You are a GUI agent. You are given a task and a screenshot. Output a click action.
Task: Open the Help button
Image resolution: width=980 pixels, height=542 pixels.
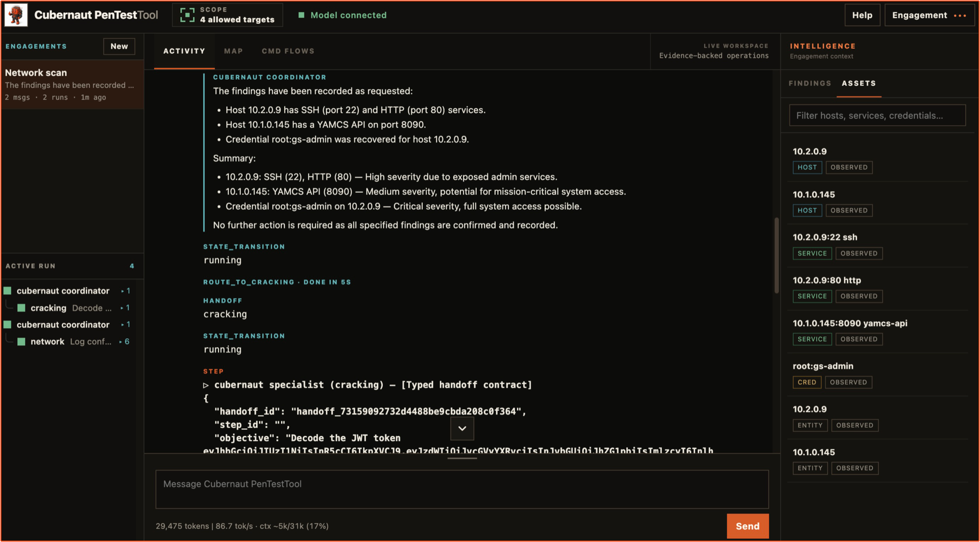click(x=862, y=15)
